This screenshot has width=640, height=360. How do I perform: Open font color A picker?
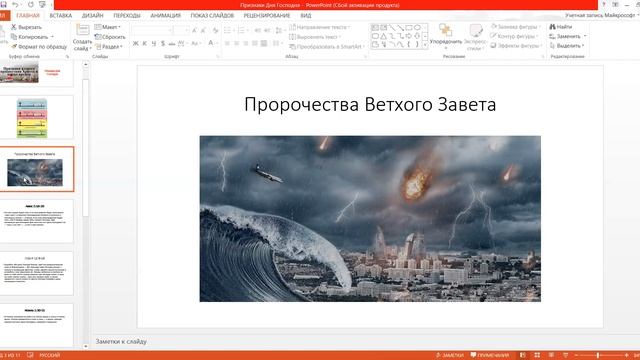211,43
